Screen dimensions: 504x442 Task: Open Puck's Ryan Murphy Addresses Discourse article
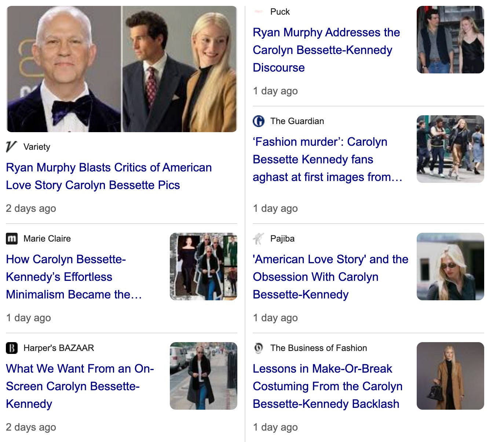click(x=326, y=50)
